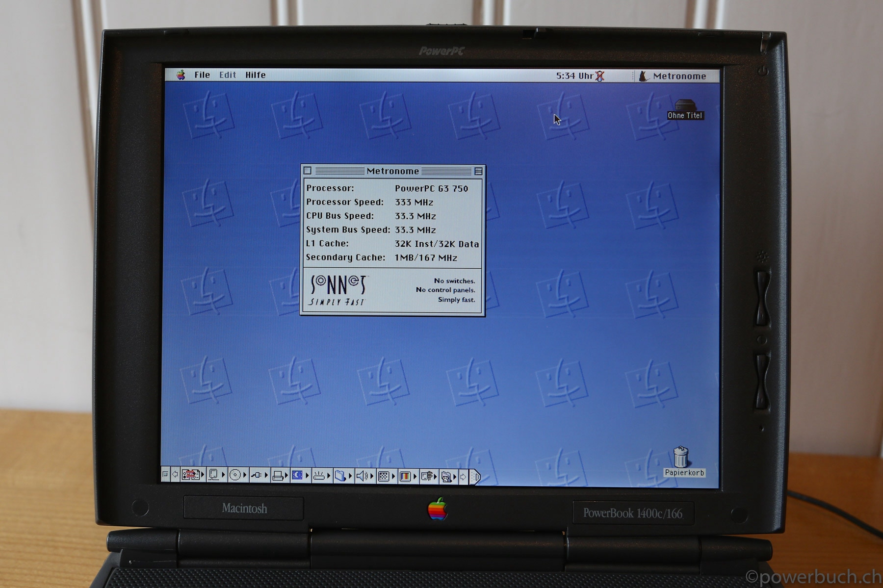This screenshot has height=588, width=883.
Task: Collapse Metronome window with windowshade box
Action: [x=478, y=171]
